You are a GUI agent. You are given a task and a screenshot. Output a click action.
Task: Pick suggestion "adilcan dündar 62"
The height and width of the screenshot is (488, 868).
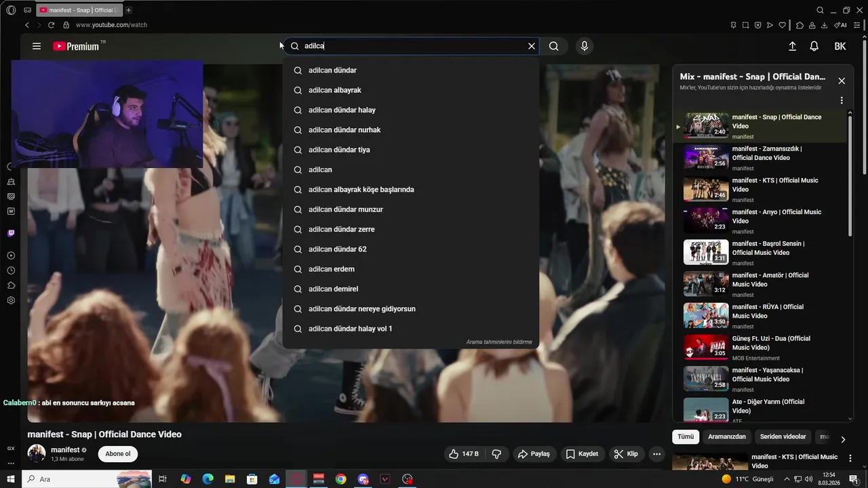[411, 249]
